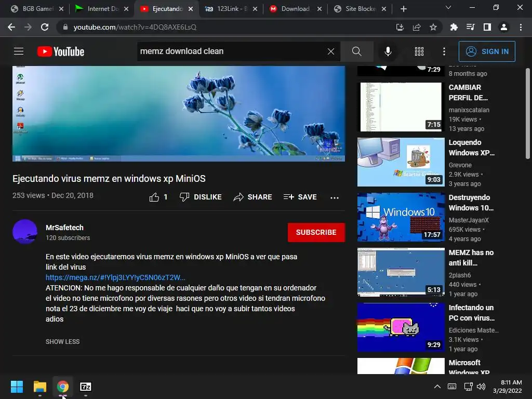Open the tab search dropdown arrow
532x399 pixels.
448,7
